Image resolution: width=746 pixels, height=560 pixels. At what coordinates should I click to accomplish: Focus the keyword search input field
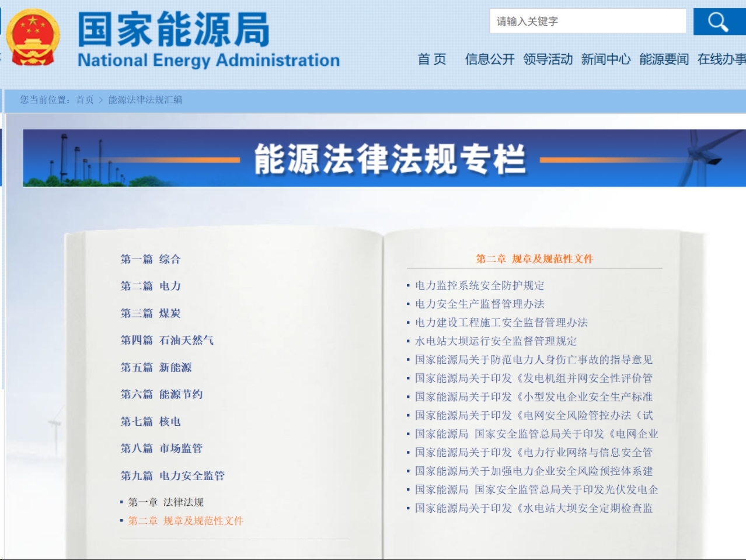click(x=588, y=21)
